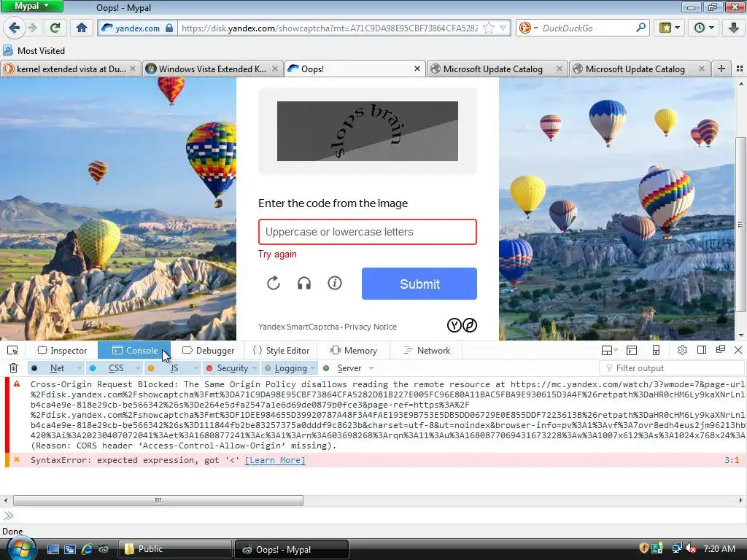
Task: Go back with the browser back arrow
Action: [x=15, y=28]
